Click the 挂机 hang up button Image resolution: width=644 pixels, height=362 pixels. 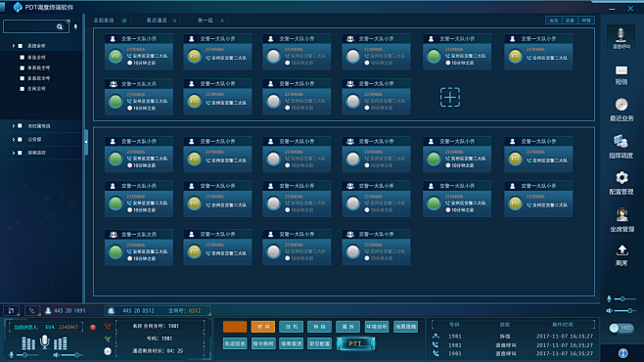(x=292, y=327)
